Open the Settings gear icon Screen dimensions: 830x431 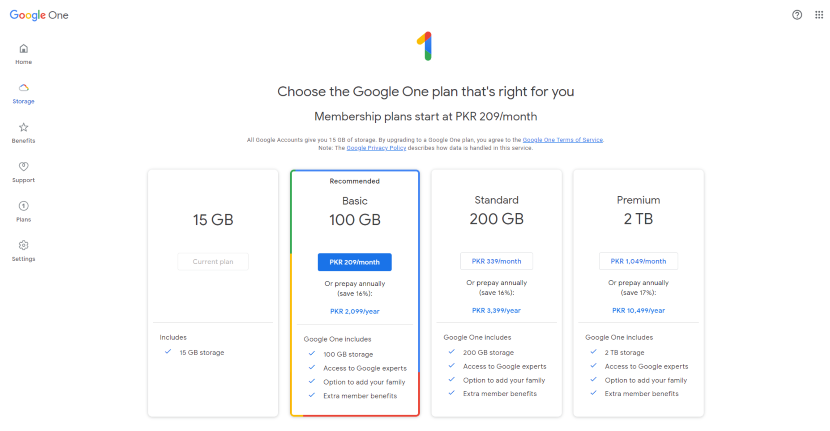[23, 245]
